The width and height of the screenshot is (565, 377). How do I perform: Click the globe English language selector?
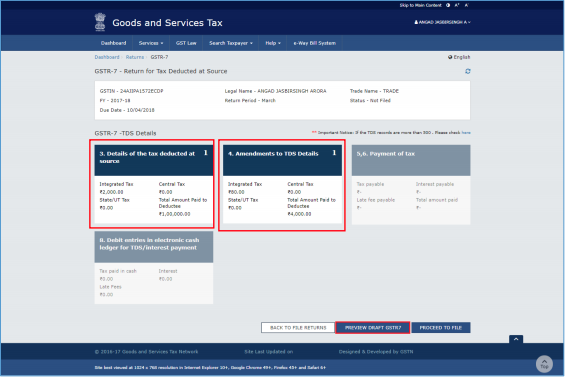coord(459,57)
